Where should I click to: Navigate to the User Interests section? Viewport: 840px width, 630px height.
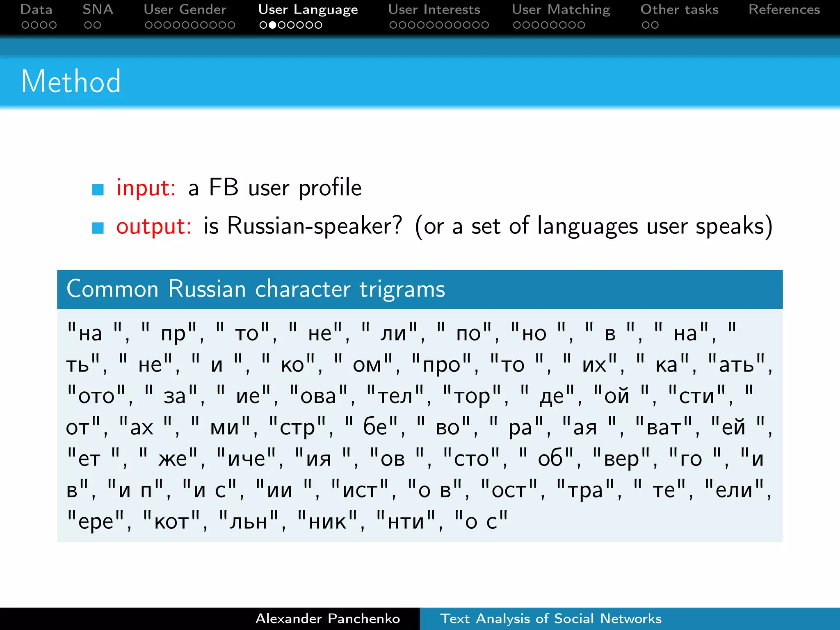point(434,9)
